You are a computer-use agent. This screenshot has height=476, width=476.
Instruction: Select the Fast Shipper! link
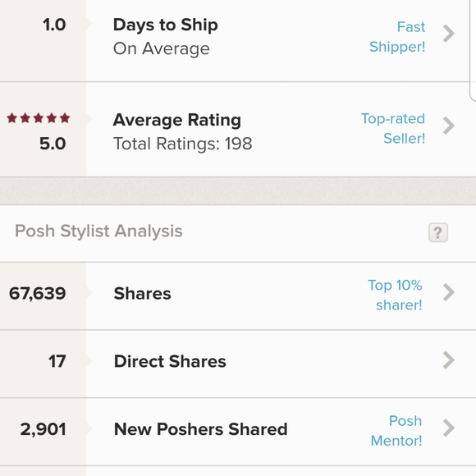(397, 37)
